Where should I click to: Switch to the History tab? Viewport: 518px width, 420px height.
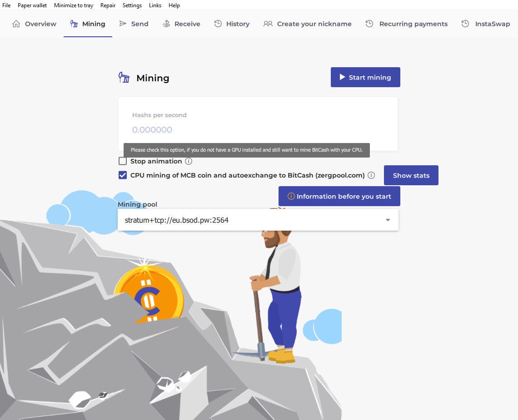click(232, 24)
